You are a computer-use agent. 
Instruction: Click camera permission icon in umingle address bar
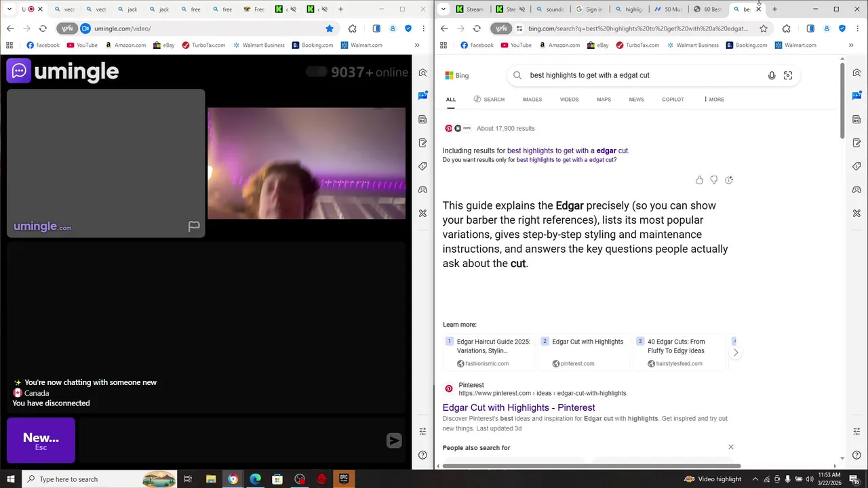pos(85,28)
